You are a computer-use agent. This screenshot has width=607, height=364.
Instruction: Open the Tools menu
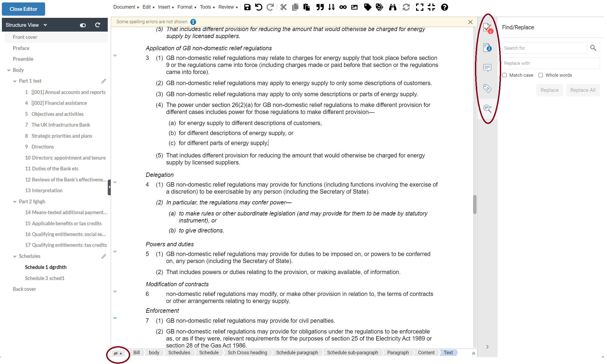pos(207,7)
